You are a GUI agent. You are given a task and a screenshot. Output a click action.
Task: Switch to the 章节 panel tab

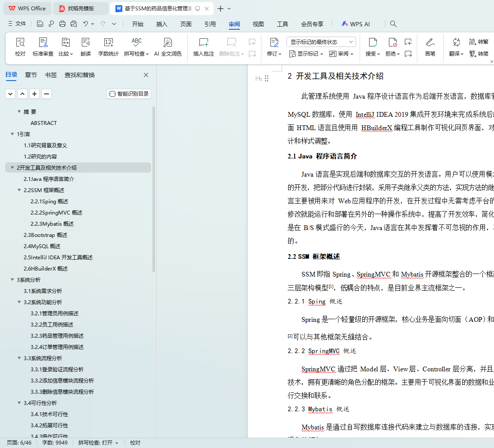[x=31, y=75]
